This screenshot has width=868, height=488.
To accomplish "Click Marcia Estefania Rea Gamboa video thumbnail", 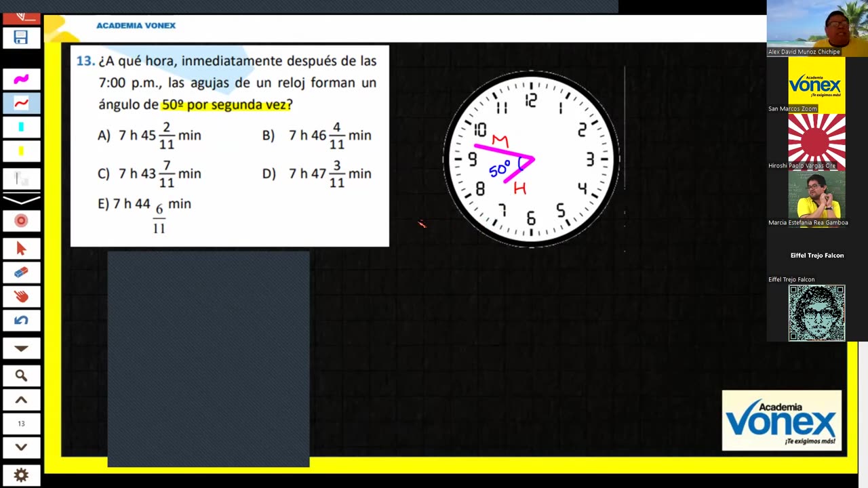I will [816, 199].
